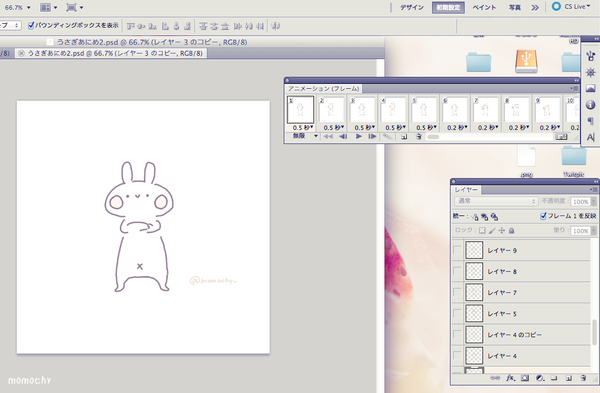
Task: Toggle lock all padlock icon
Action: click(x=511, y=230)
